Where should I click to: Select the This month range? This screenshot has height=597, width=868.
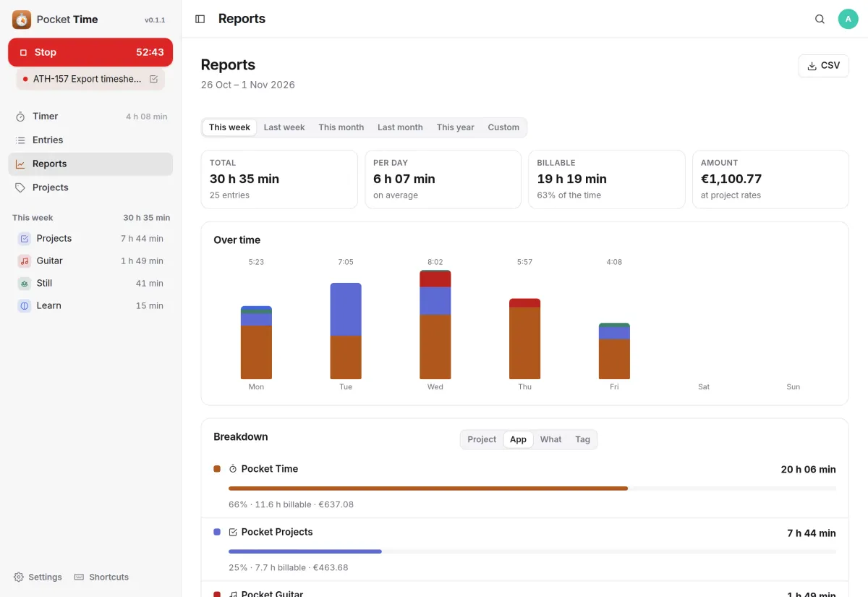pyautogui.click(x=341, y=127)
